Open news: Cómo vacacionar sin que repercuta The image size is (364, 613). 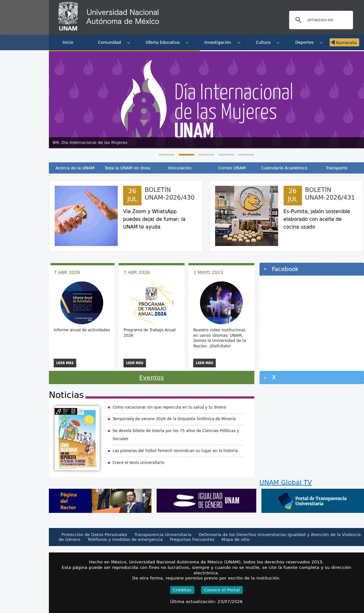(x=169, y=407)
